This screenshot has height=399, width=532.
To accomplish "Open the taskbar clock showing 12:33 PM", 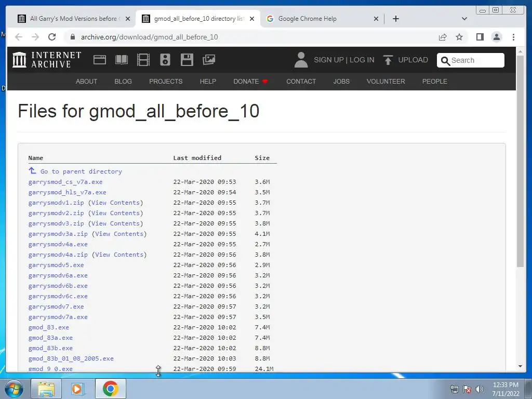I will (506, 389).
